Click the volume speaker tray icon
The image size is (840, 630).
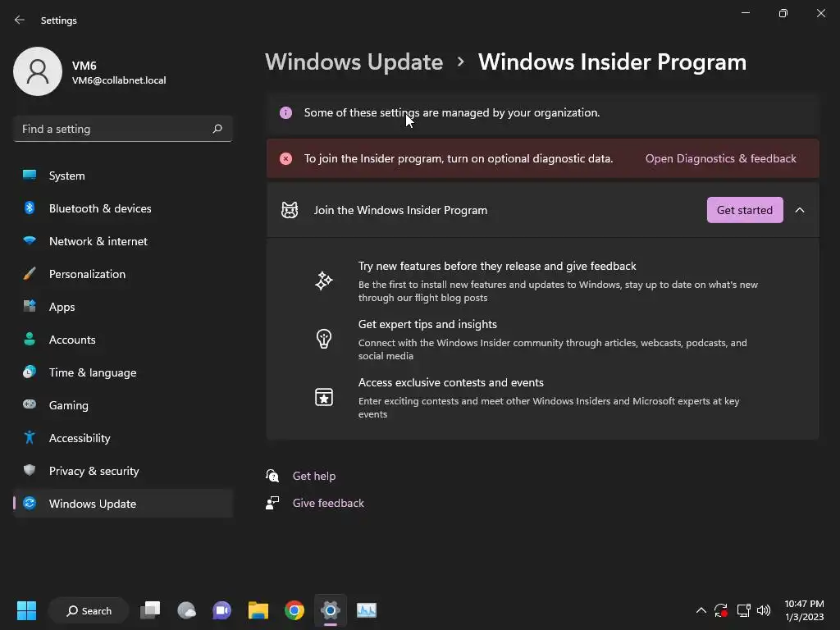764,610
